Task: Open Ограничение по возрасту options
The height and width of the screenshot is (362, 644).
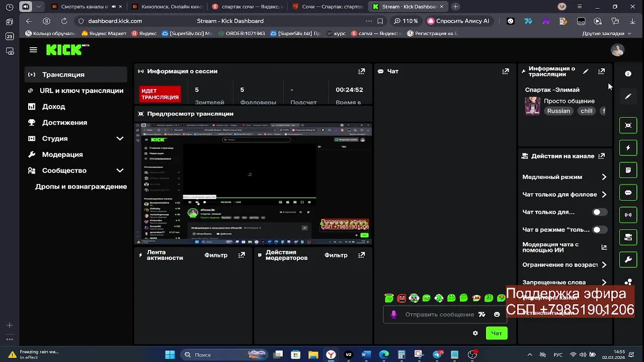Action: point(565,265)
